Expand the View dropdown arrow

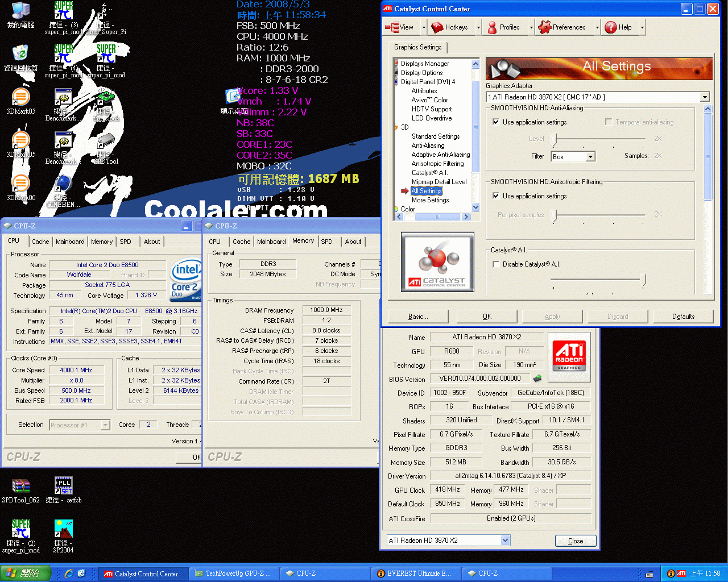tap(424, 27)
